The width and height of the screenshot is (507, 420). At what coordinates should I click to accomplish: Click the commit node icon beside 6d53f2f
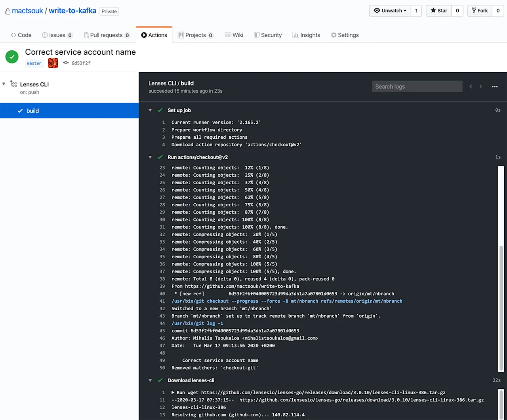[66, 63]
